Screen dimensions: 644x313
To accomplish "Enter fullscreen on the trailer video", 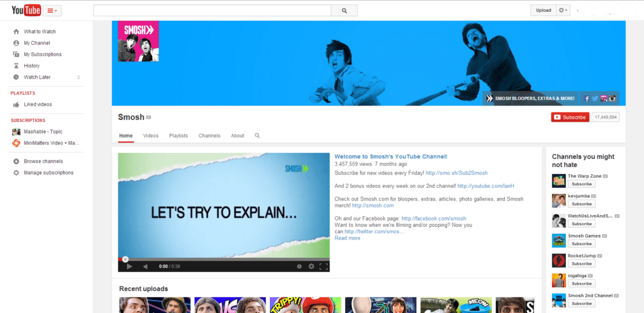I will (x=324, y=266).
